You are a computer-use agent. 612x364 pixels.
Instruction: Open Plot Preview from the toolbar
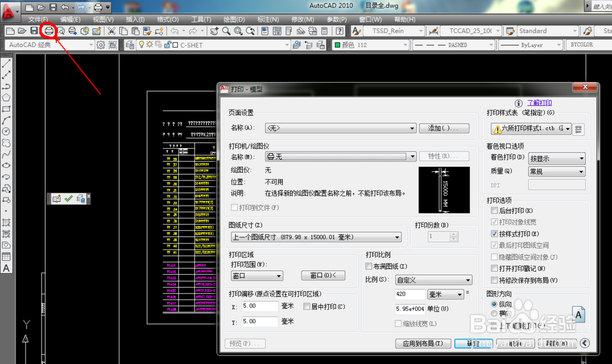(61, 31)
